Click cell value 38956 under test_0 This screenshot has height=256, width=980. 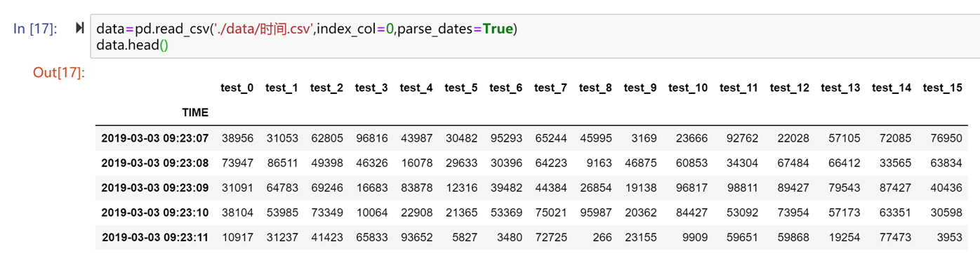[x=237, y=138]
